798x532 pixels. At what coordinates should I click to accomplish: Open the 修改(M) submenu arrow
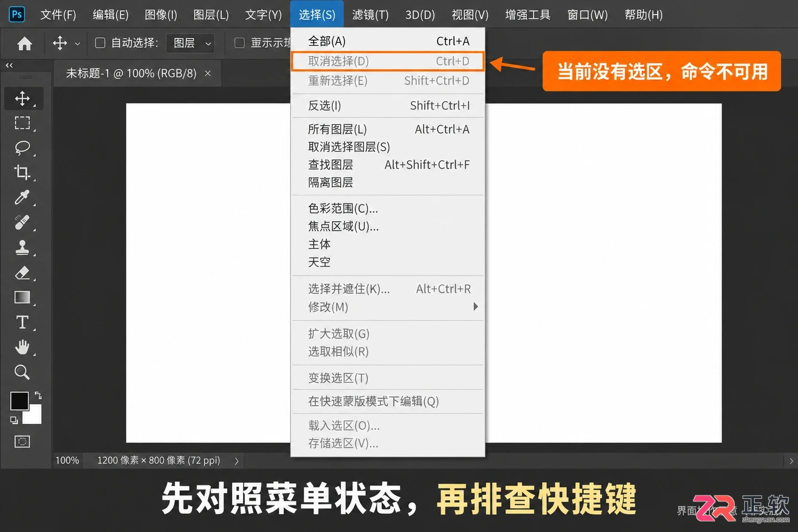475,306
